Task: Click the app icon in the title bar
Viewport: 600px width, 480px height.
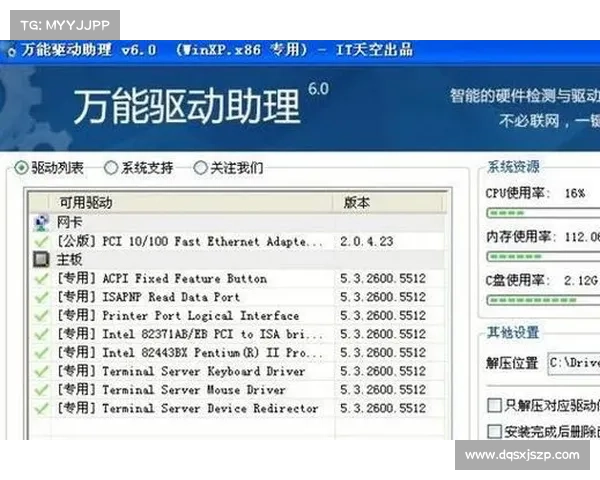Action: pos(8,50)
